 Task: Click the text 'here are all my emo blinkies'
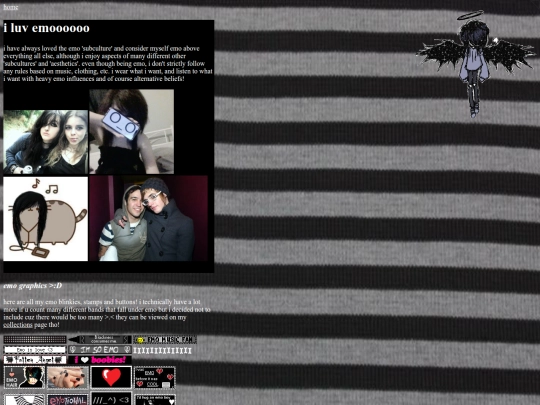pyautogui.click(x=42, y=302)
